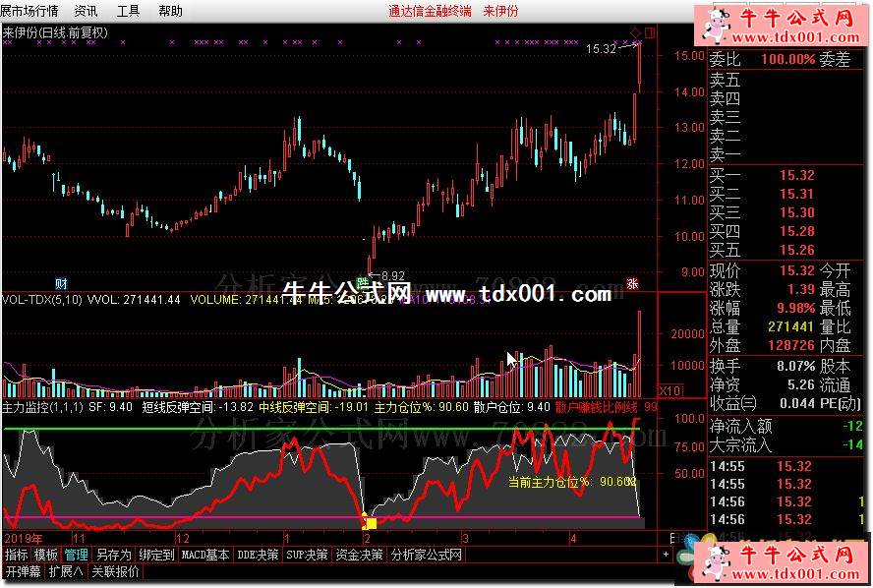873x588 pixels.
Task: Click the plus icon in the bottom bar
Action: pyautogui.click(x=666, y=554)
